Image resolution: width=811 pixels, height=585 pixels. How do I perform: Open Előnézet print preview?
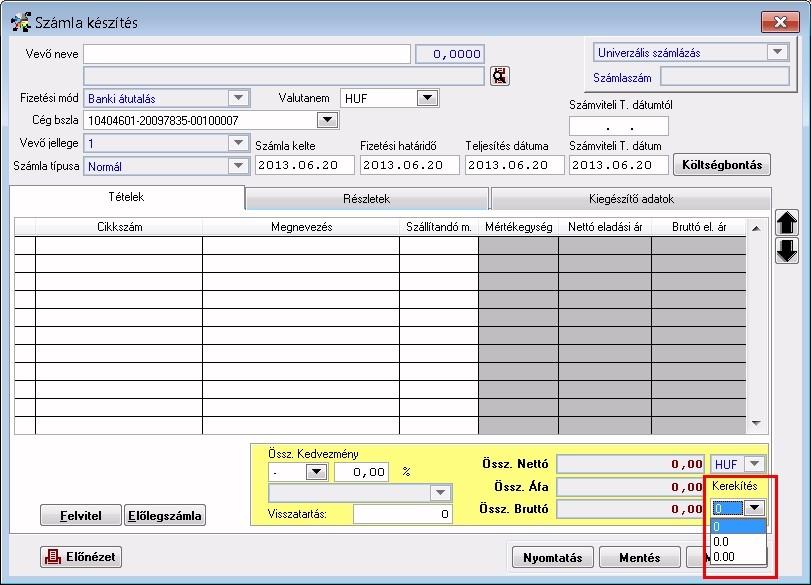click(81, 557)
